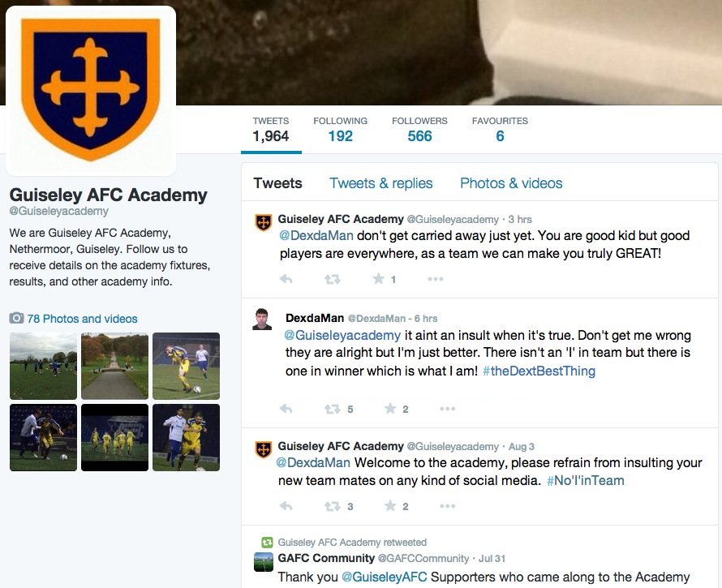The height and width of the screenshot is (588, 722).
Task: Open the tree-lined path photo thumbnail
Action: coord(114,366)
